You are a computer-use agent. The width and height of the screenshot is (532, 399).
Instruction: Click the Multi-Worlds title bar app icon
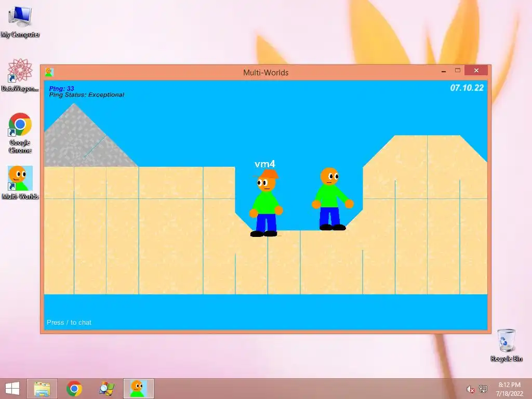[49, 72]
